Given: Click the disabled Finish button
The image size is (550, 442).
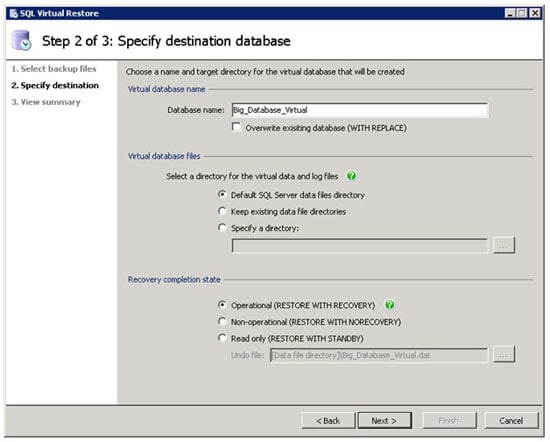Looking at the screenshot, I should (x=449, y=420).
